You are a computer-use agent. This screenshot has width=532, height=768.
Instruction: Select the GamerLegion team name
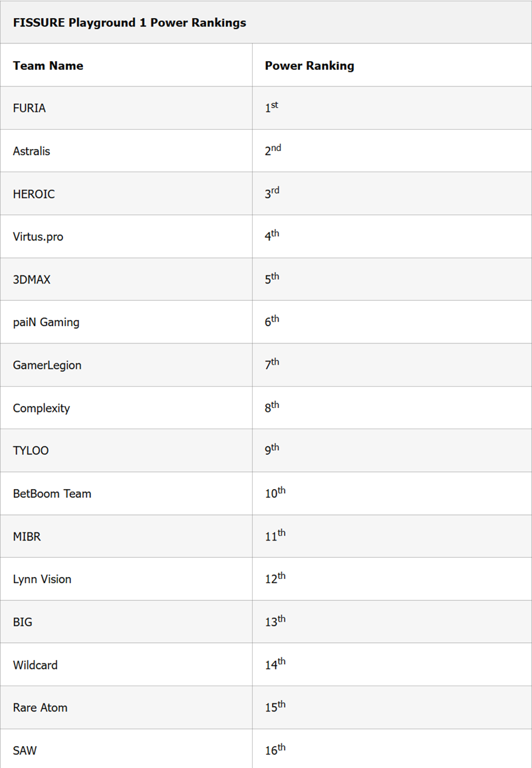(x=47, y=365)
